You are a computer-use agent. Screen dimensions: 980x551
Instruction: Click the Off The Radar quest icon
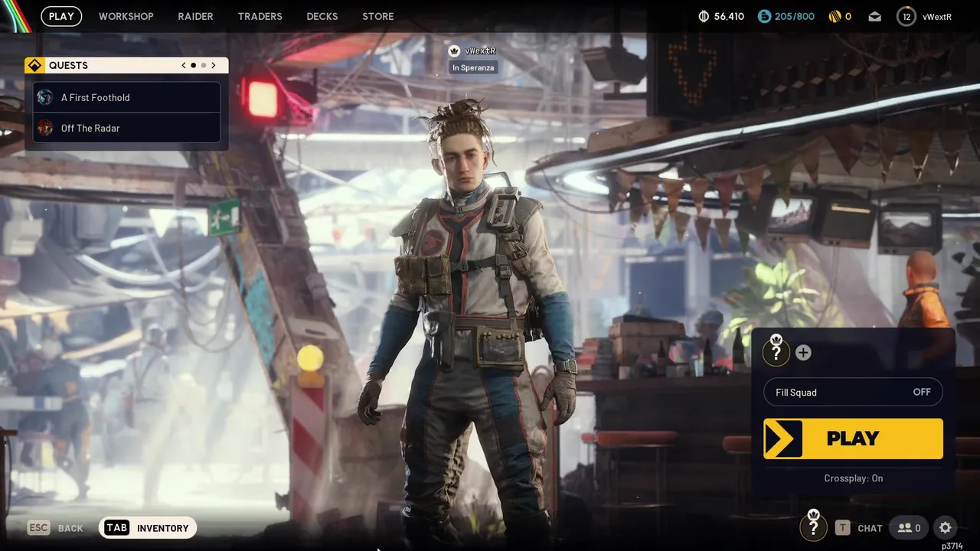(45, 128)
